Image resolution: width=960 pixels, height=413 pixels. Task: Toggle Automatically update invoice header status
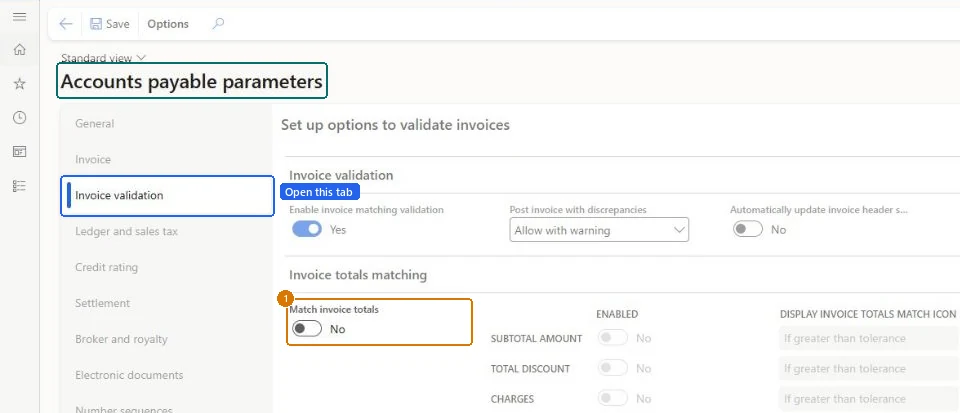pos(748,229)
